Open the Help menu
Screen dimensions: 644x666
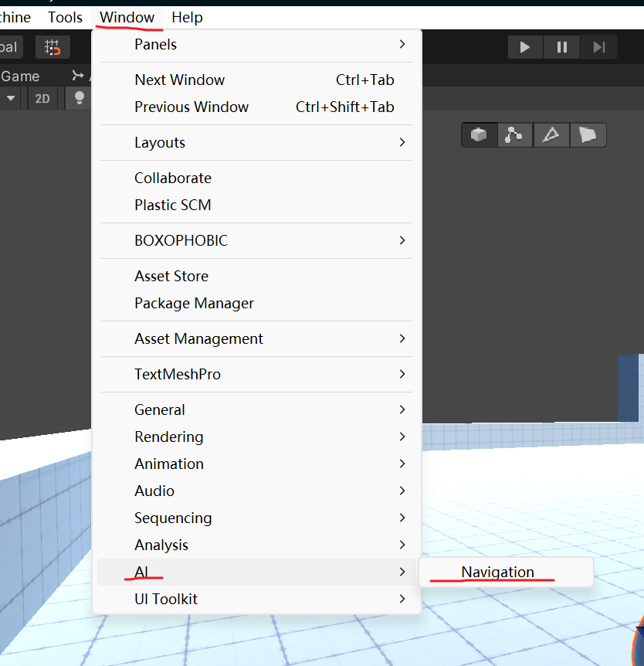(x=187, y=17)
